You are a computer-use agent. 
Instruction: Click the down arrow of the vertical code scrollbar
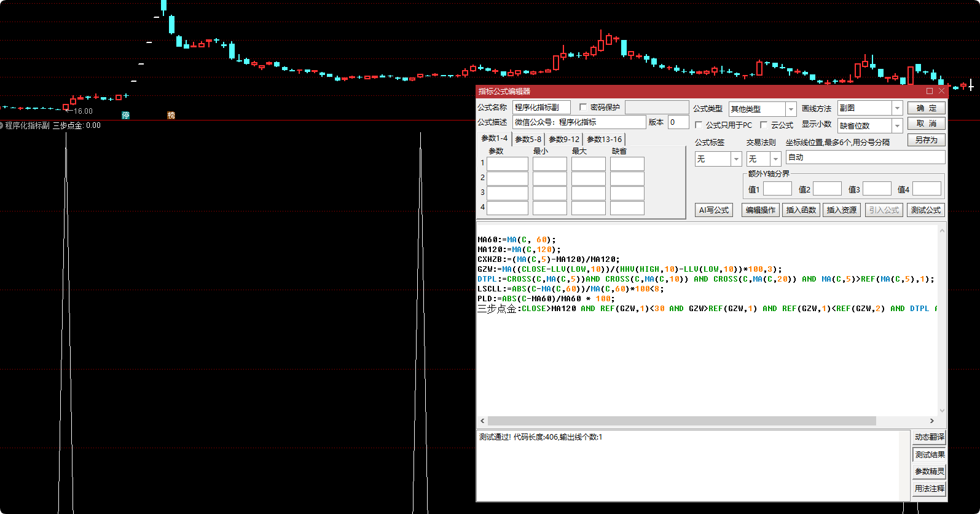942,410
